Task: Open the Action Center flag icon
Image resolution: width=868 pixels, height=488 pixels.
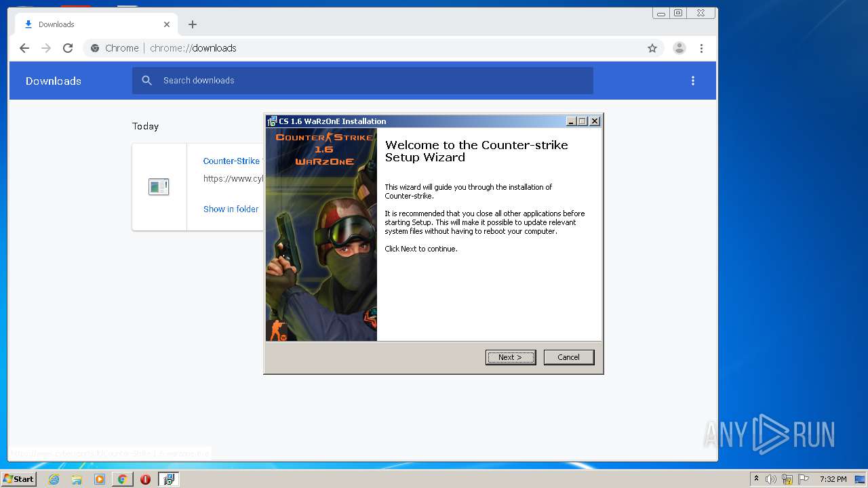Action: 804,479
